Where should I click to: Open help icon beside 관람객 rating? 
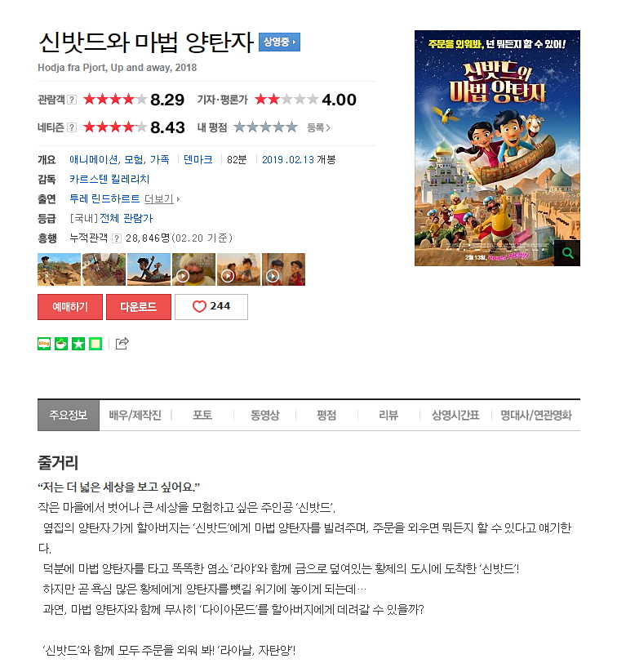[x=72, y=100]
